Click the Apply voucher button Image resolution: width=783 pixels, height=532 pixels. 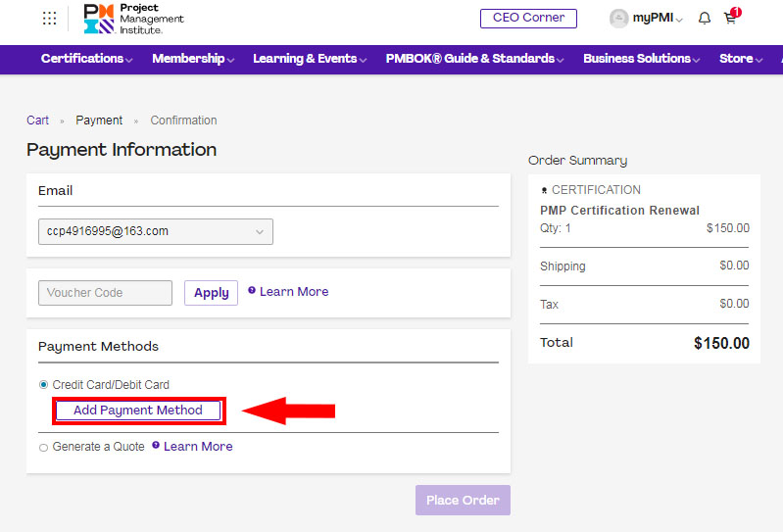coord(212,292)
